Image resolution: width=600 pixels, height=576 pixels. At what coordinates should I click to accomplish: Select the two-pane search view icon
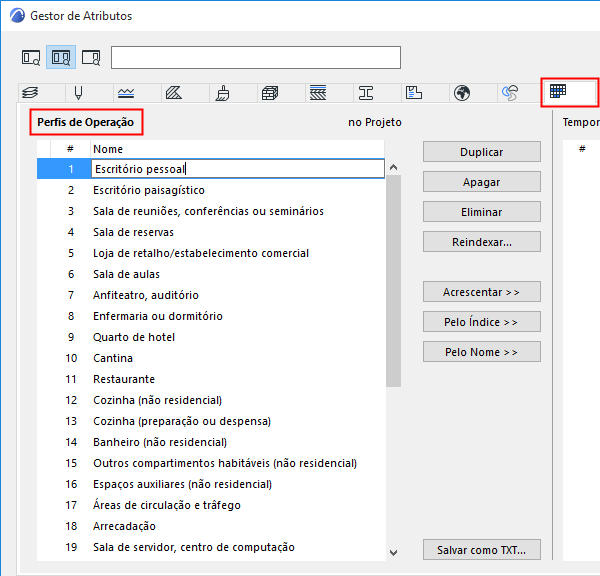click(x=61, y=57)
